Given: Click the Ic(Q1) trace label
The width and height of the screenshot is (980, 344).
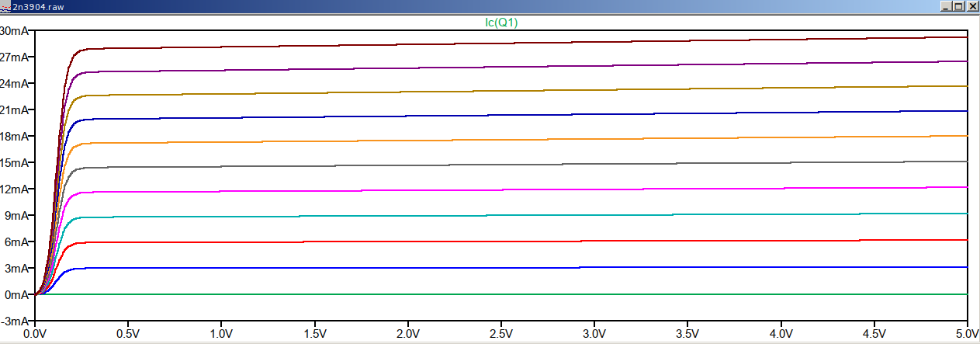Looking at the screenshot, I should pyautogui.click(x=501, y=23).
